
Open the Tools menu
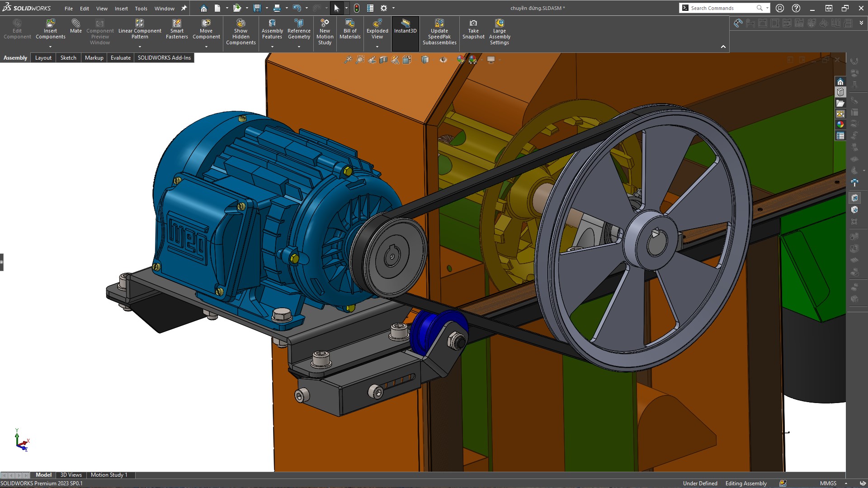[141, 8]
